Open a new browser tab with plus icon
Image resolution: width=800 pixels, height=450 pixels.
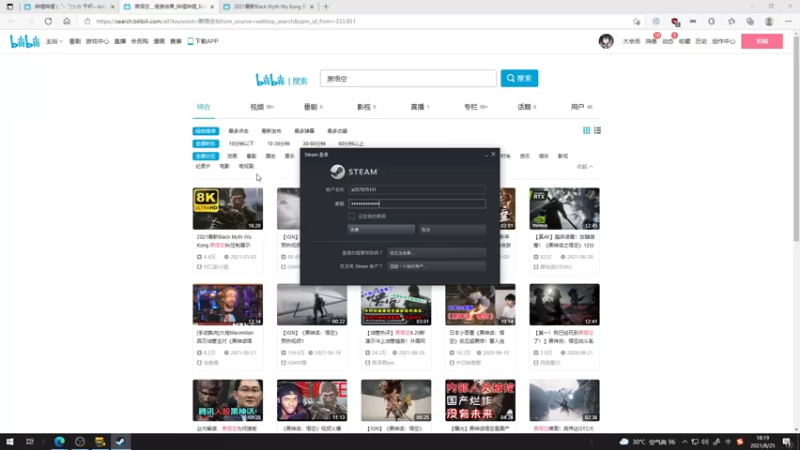(x=326, y=7)
